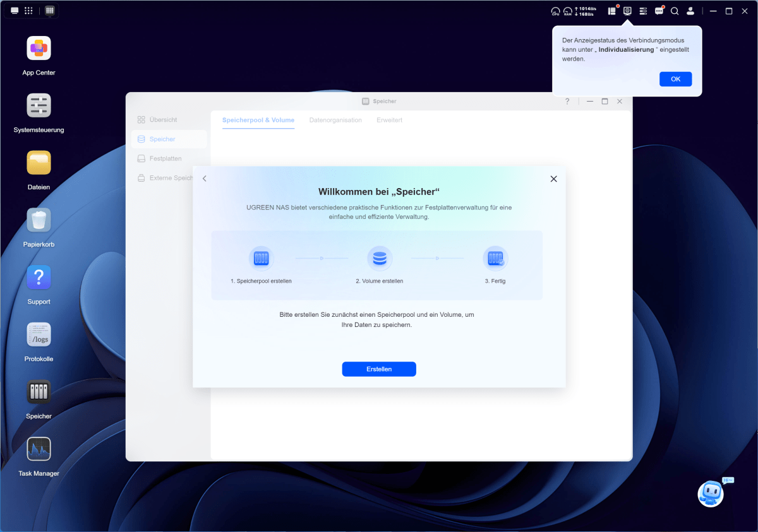Click the RAM usage gauge

(x=567, y=11)
